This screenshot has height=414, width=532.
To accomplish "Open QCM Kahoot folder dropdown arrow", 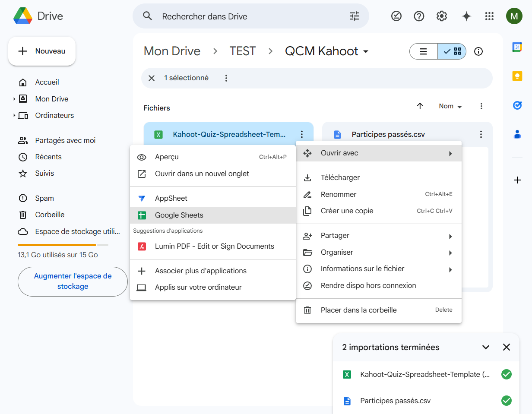I will pos(366,51).
